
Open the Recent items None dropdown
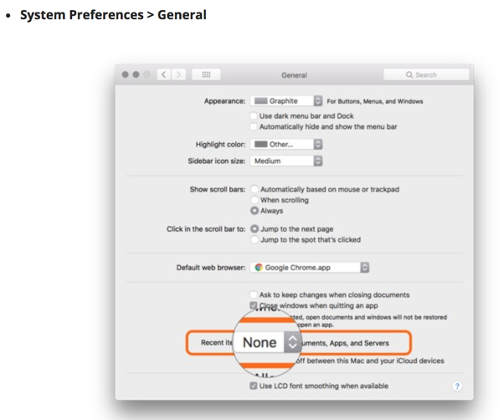[x=267, y=342]
